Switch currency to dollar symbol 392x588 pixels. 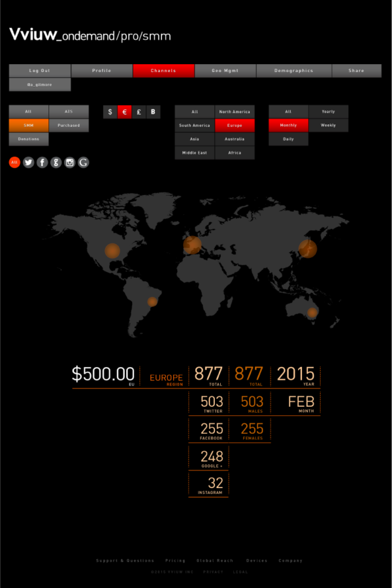(x=110, y=112)
